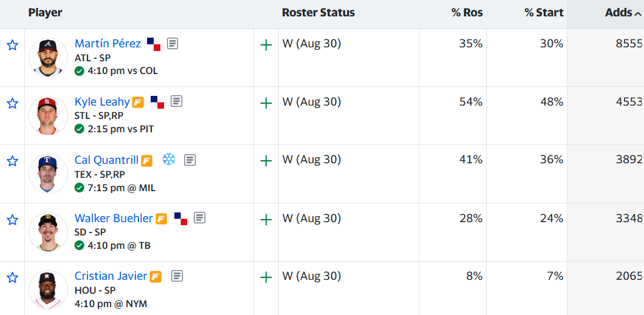Sort table by % Ros column

[467, 13]
